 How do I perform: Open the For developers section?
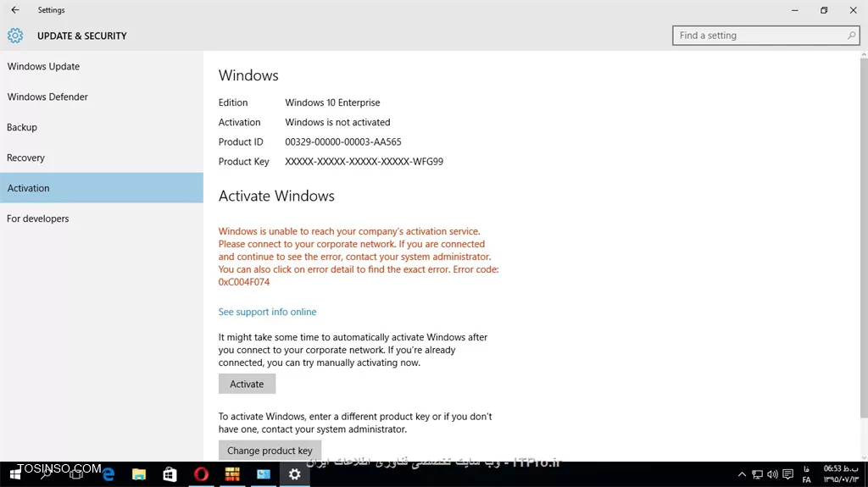[x=102, y=219]
